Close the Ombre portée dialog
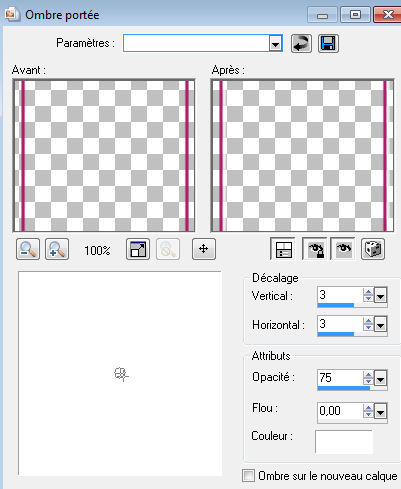Screen dimensions: 401x489 pyautogui.click(x=387, y=15)
